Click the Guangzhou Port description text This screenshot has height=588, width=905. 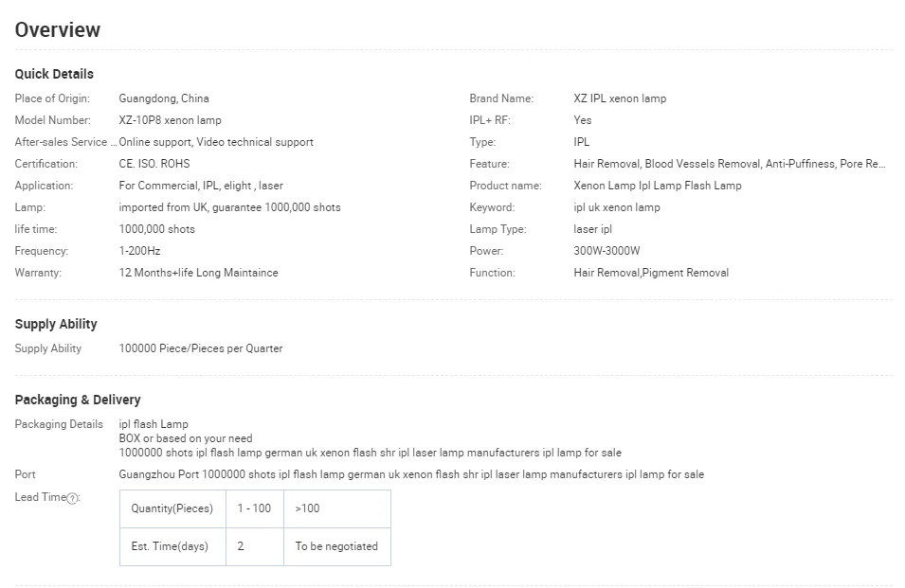coord(411,474)
